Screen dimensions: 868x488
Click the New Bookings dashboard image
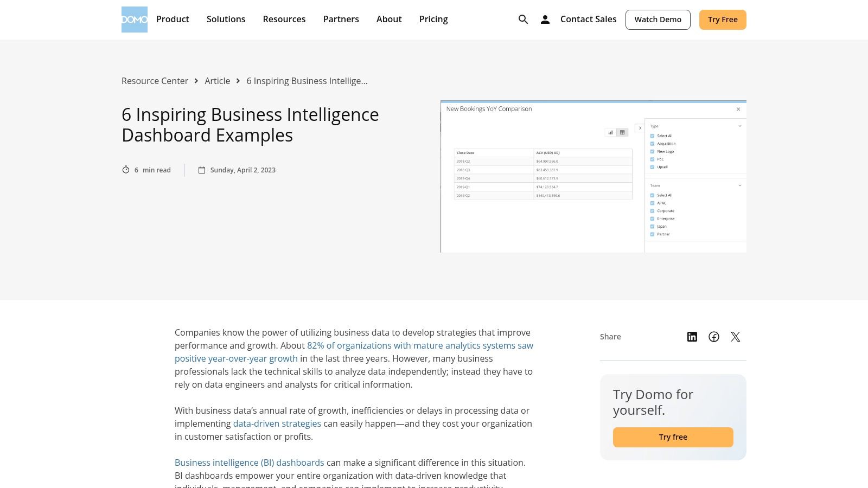pyautogui.click(x=593, y=176)
